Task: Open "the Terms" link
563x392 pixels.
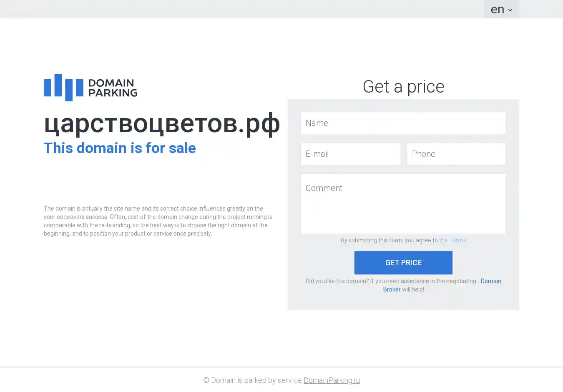Action: (x=452, y=240)
